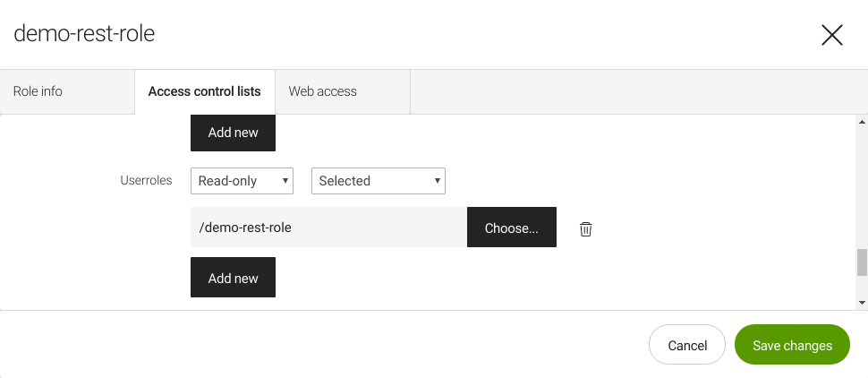Grab the vertical scrollbar thumb
Viewport: 868px width, 378px height.
(x=862, y=262)
